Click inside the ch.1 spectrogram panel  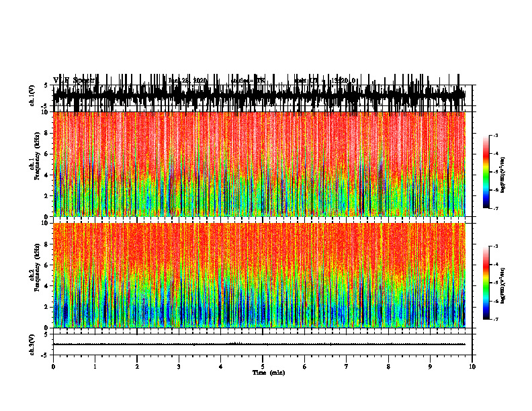259,164
